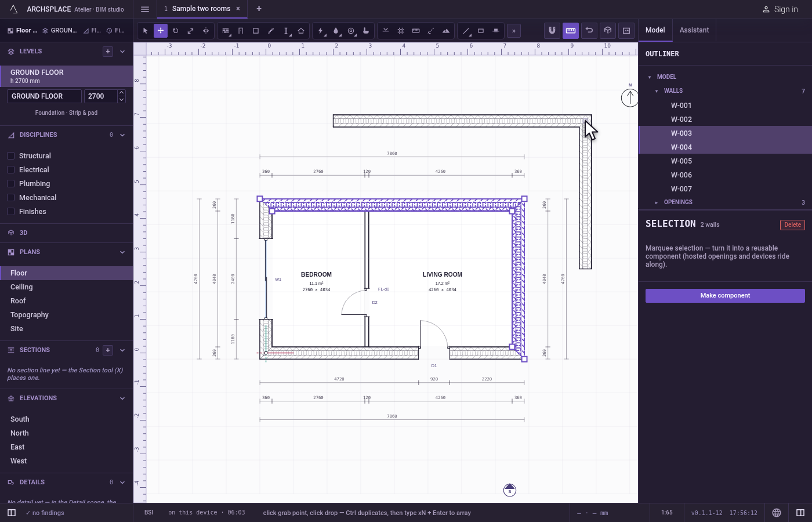Collapse the Disciplines section chevron
The image size is (812, 522).
pos(122,135)
